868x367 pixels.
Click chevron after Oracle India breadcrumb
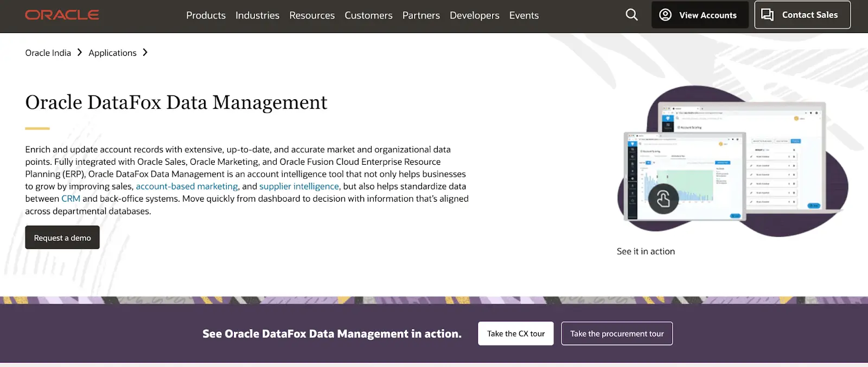80,53
